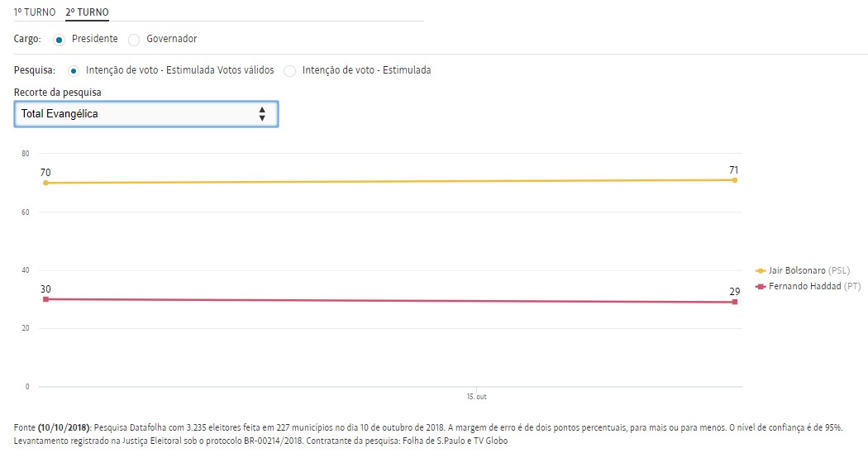Click Haddad's first data point at 30
This screenshot has height=453, width=868.
pyautogui.click(x=45, y=298)
